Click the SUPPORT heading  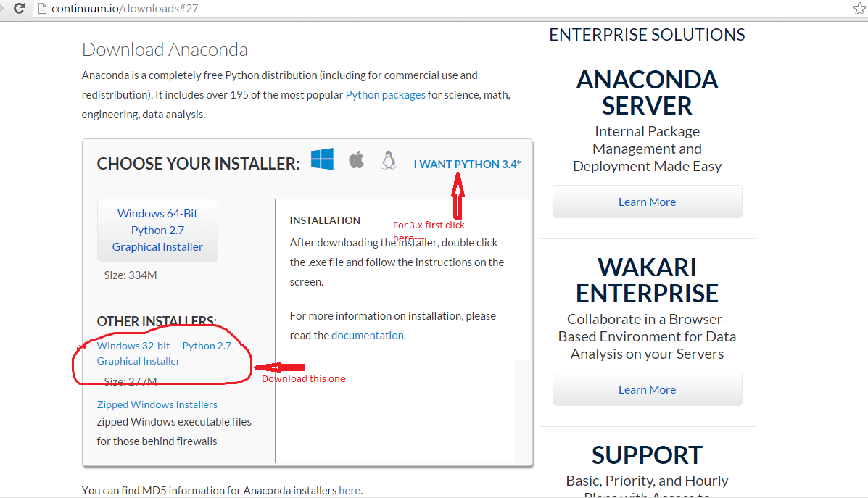click(647, 455)
